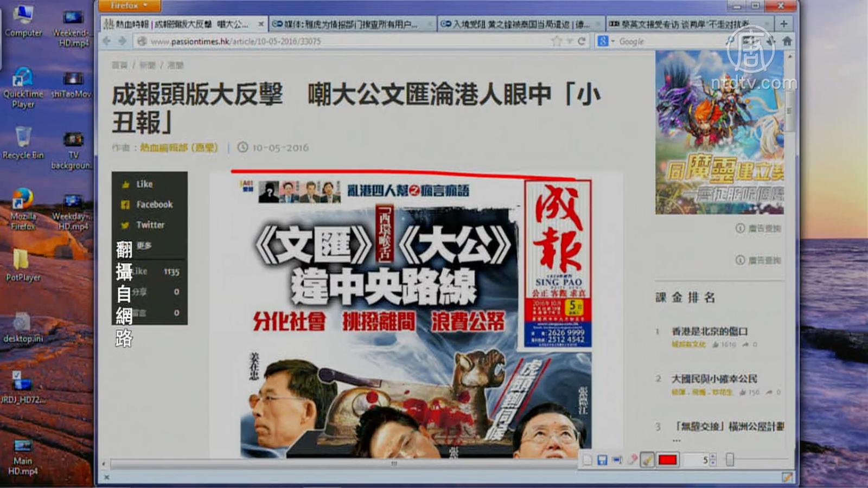
Task: Increase the brush size stepper value
Action: pyautogui.click(x=713, y=457)
